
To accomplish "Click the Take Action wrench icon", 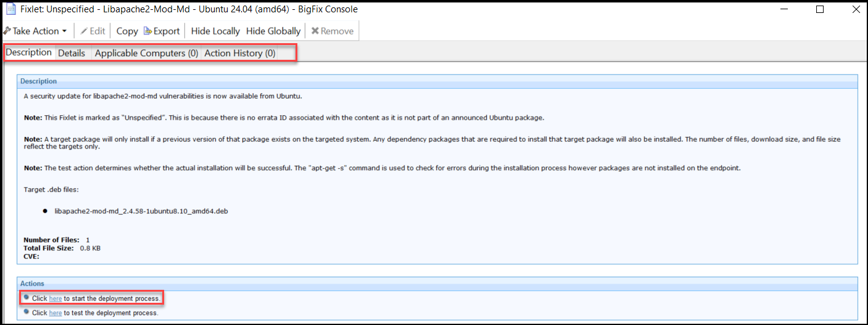I will point(7,31).
